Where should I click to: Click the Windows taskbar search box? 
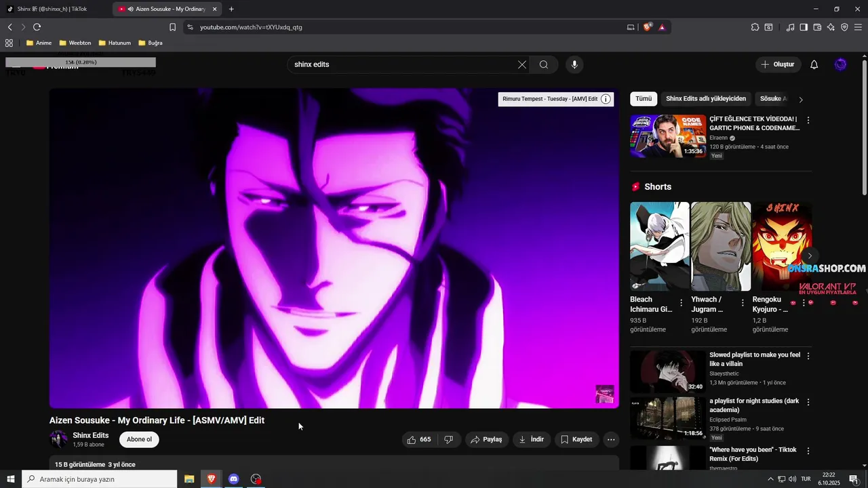pos(100,479)
